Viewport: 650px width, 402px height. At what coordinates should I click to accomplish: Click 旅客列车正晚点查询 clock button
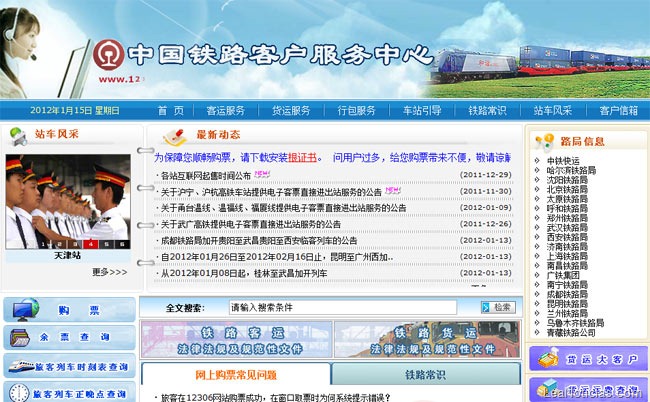coord(70,392)
